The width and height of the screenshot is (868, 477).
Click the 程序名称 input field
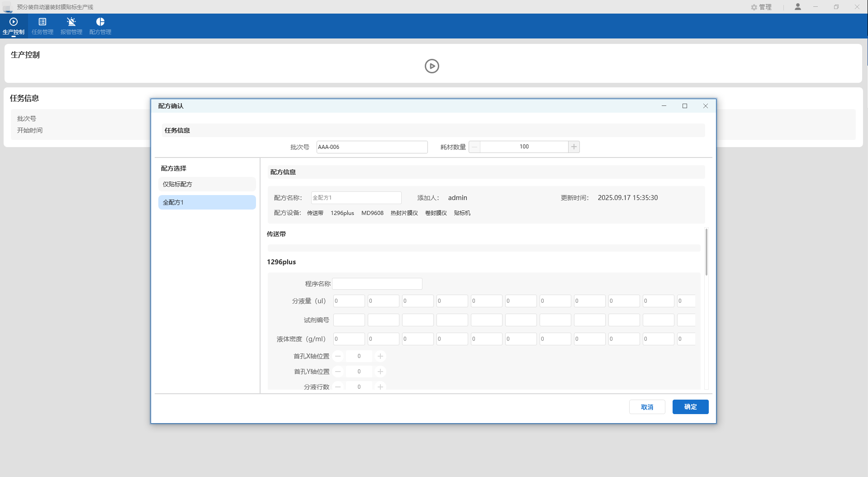click(377, 284)
